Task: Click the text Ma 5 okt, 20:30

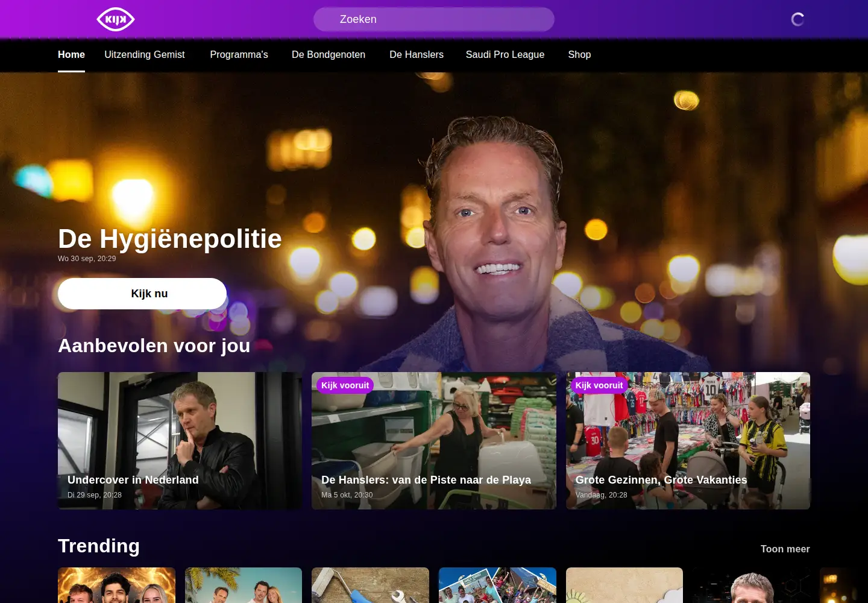Action: point(347,495)
